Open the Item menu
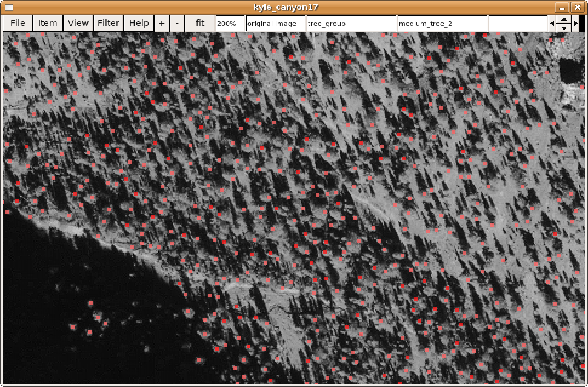The image size is (588, 387). pyautogui.click(x=48, y=23)
